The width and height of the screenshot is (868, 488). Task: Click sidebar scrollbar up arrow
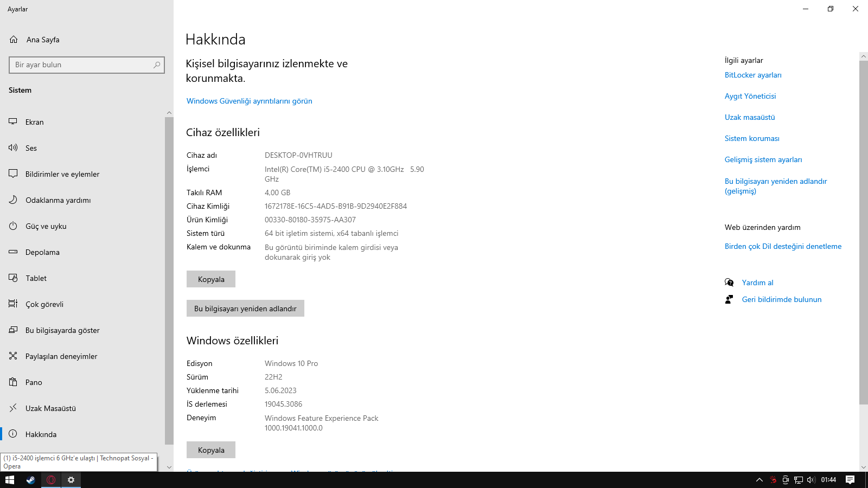[x=169, y=113]
